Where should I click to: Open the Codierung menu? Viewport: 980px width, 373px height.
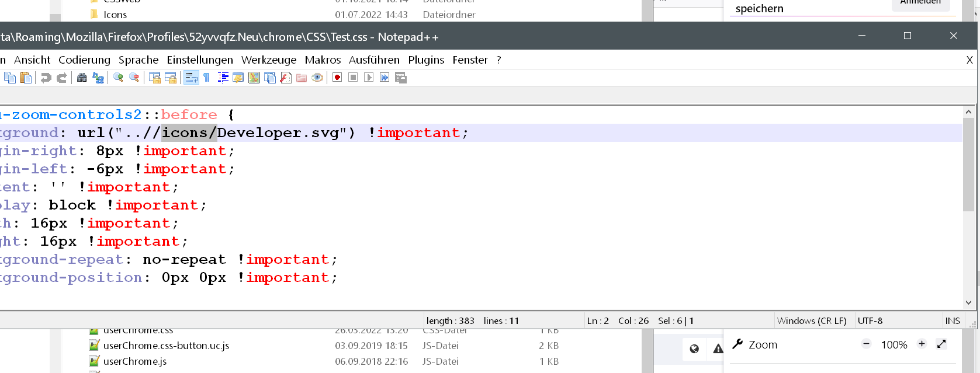pos(84,60)
